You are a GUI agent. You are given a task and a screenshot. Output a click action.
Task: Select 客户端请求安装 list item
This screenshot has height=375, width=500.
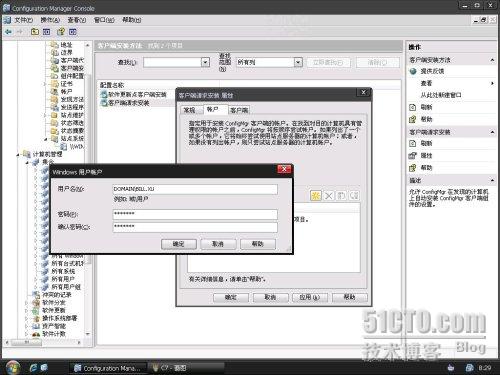tap(125, 103)
